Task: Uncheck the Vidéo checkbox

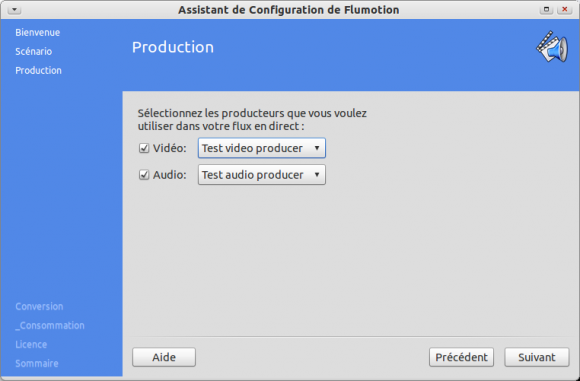Action: pos(144,148)
